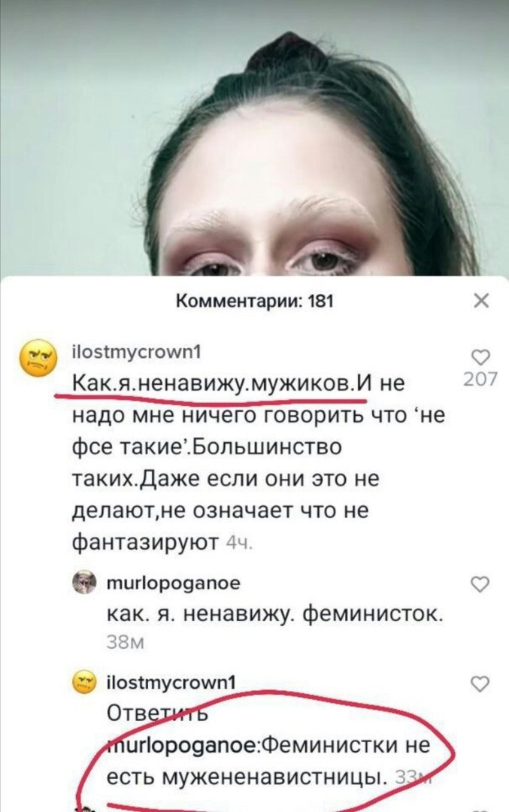Tap the reply text 'Феминистки не есть мужененавистницы'
509x812 pixels.
point(268,761)
